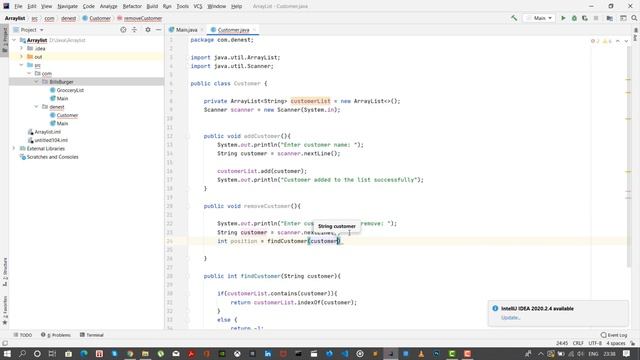
Task: Open Event Log
Action: tap(614, 335)
